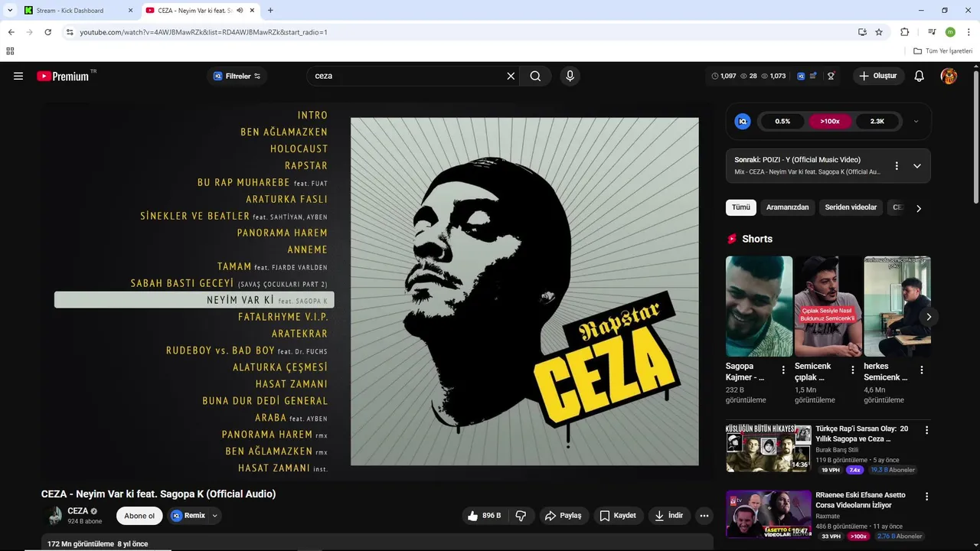The width and height of the screenshot is (980, 551).
Task: Click the blue vidIQ logo in the sidebar panel
Action: [x=743, y=121]
